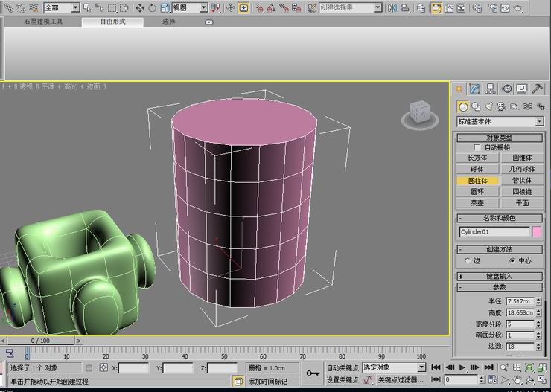Switch to the 石墨建模工具 tab

click(x=44, y=22)
